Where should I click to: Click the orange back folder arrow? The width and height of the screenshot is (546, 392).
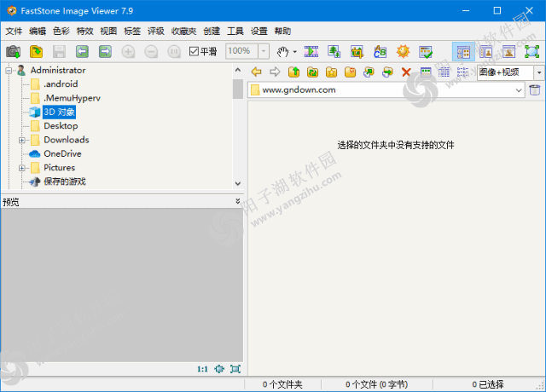256,72
